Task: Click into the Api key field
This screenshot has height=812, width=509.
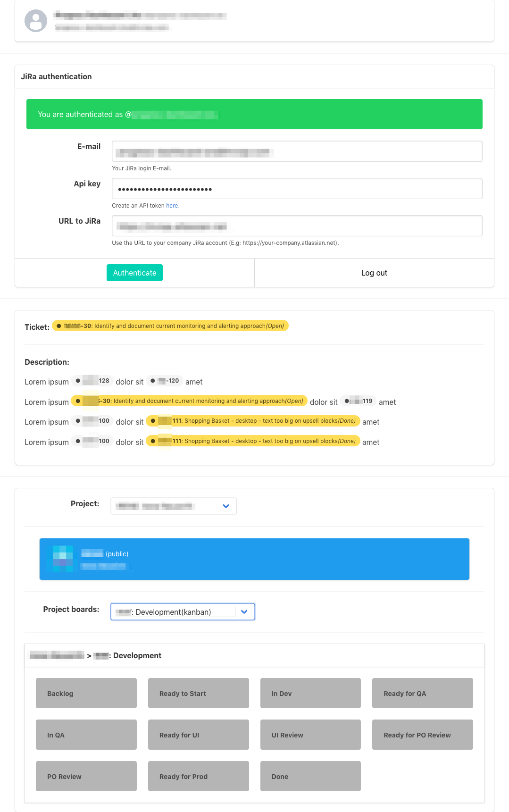Action: pos(297,189)
